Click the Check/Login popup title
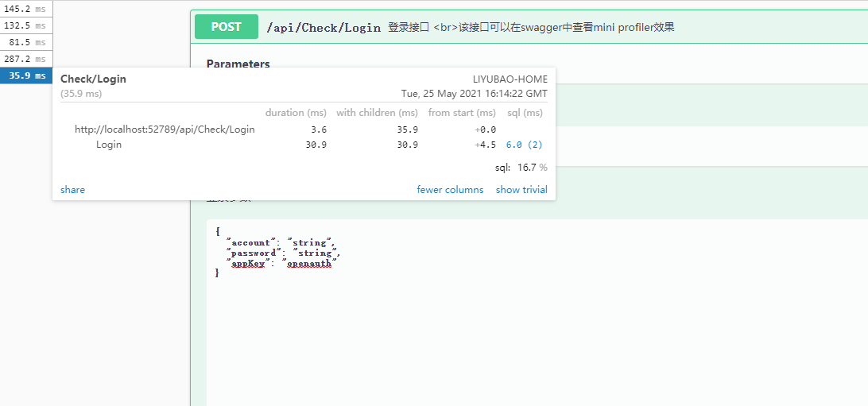Screen dimensions: 868x406 pos(93,79)
